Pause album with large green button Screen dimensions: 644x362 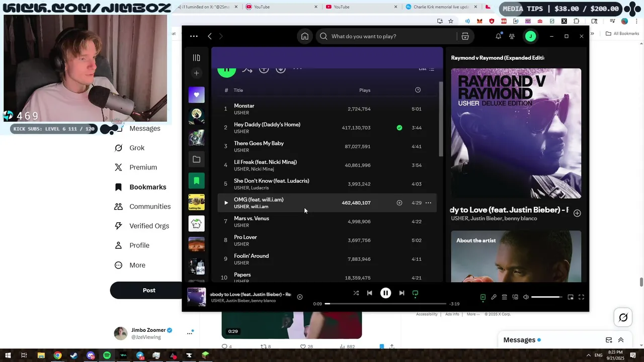pos(226,70)
